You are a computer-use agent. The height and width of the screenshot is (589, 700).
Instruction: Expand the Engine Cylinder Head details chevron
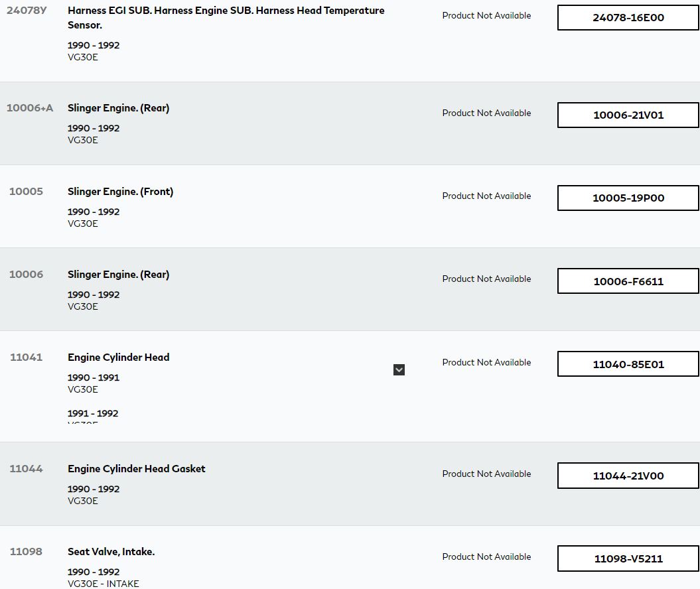click(399, 369)
